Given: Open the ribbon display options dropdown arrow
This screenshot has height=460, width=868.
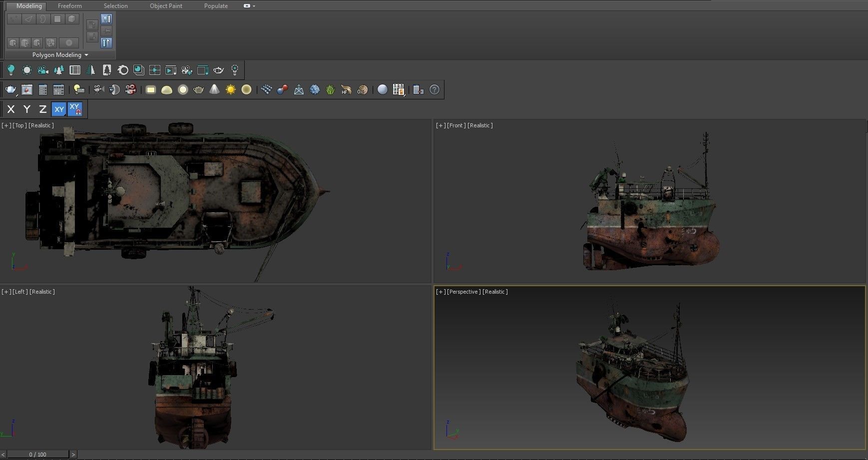Looking at the screenshot, I should point(254,6).
